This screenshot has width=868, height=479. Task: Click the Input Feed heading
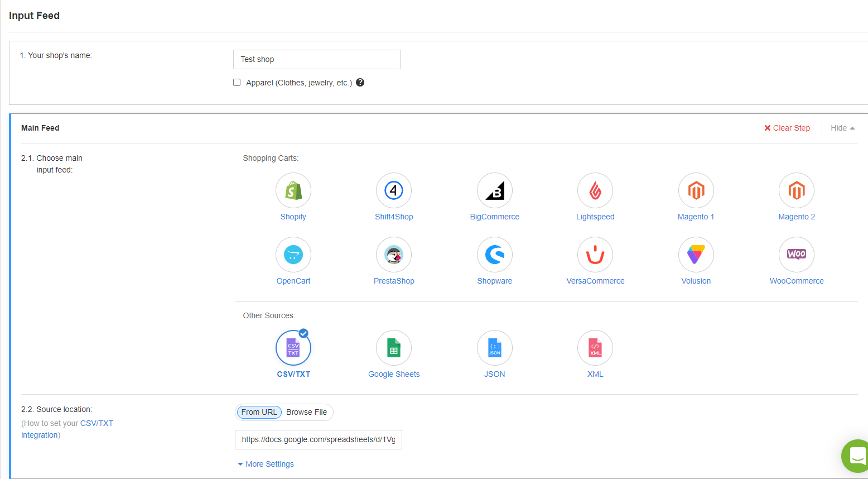34,16
